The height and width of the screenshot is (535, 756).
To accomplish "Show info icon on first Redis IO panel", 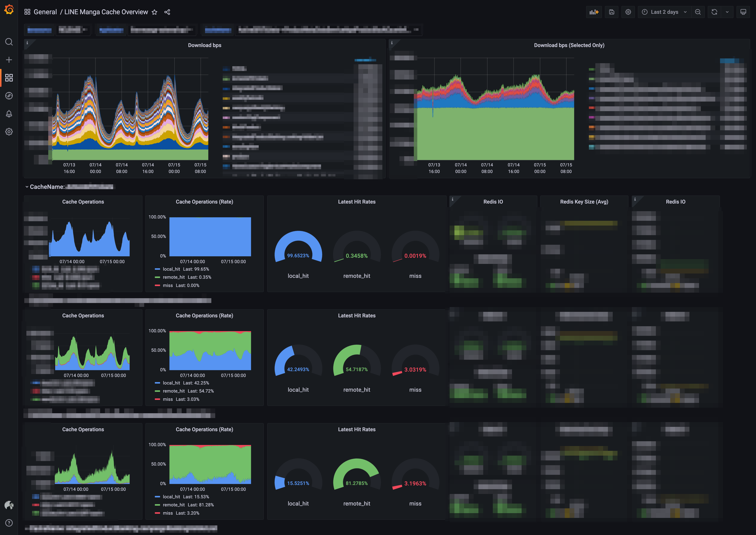I will (x=452, y=199).
